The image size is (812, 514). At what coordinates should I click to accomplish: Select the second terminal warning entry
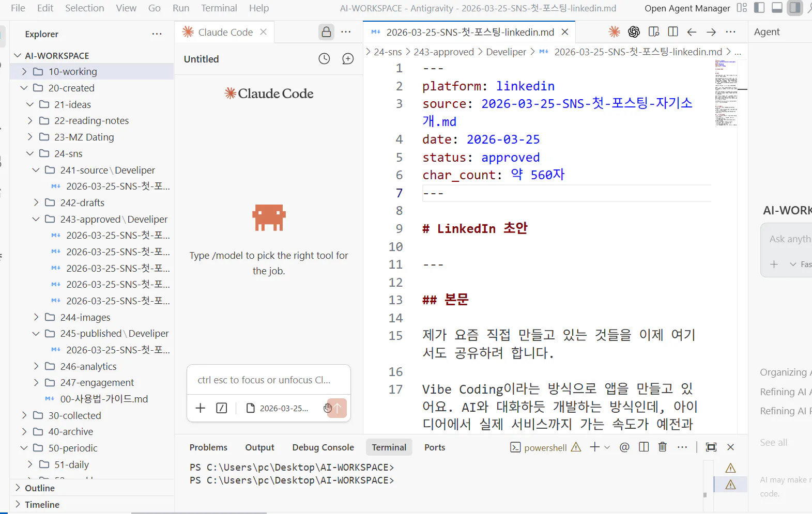730,485
